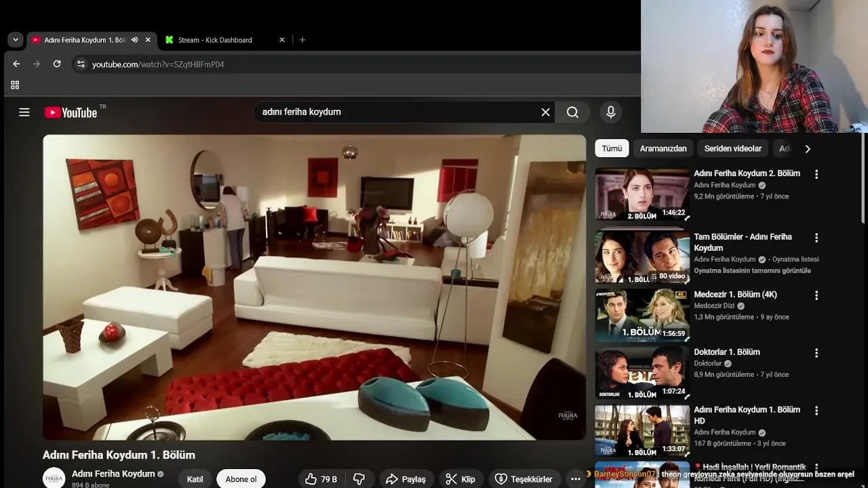
Task: Reload the YouTube page
Action: point(57,64)
